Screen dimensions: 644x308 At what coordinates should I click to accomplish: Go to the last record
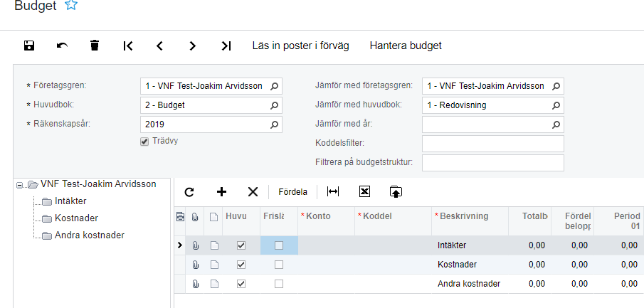click(226, 46)
